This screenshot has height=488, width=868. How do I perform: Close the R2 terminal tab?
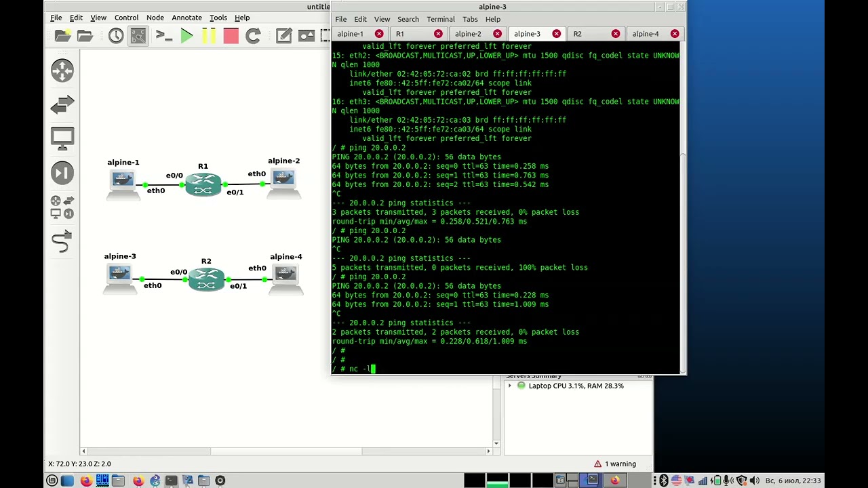[616, 34]
